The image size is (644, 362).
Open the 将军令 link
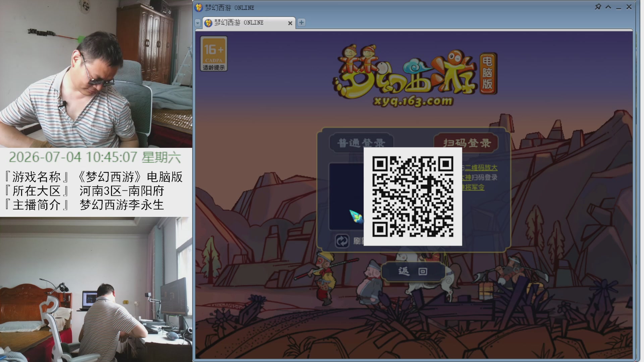(474, 187)
